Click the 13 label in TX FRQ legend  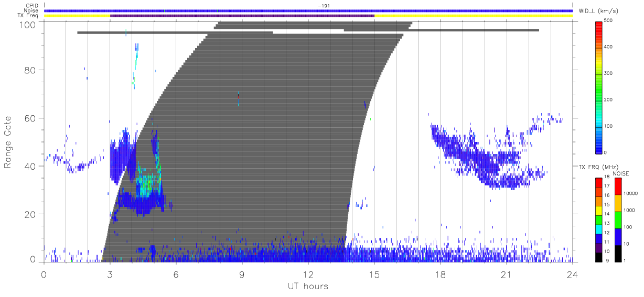point(607,224)
